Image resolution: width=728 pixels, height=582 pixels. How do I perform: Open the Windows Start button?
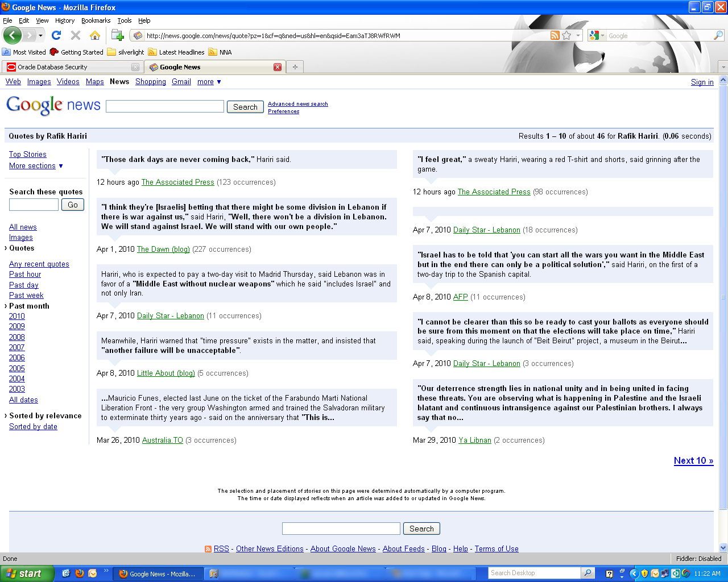[27, 573]
